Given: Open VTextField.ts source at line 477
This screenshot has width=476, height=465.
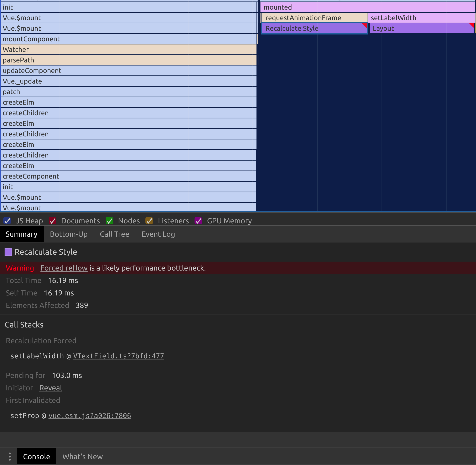Looking at the screenshot, I should pos(119,356).
